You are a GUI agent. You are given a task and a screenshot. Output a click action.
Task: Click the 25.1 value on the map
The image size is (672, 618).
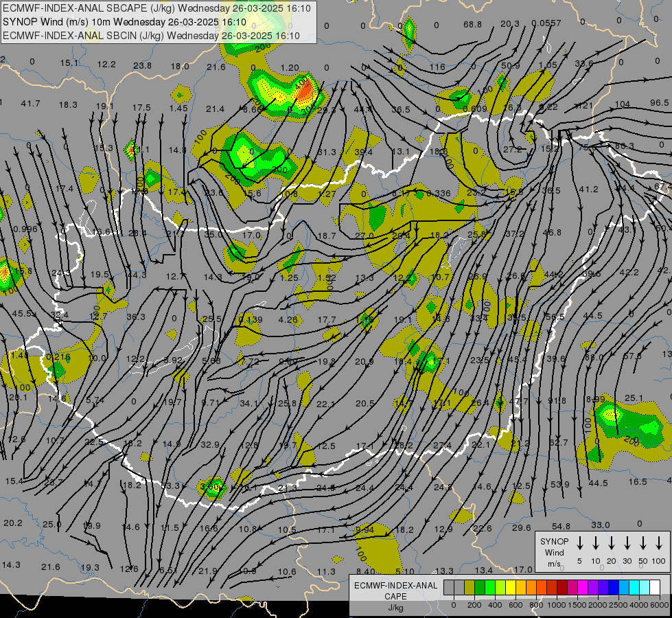pyautogui.click(x=634, y=398)
